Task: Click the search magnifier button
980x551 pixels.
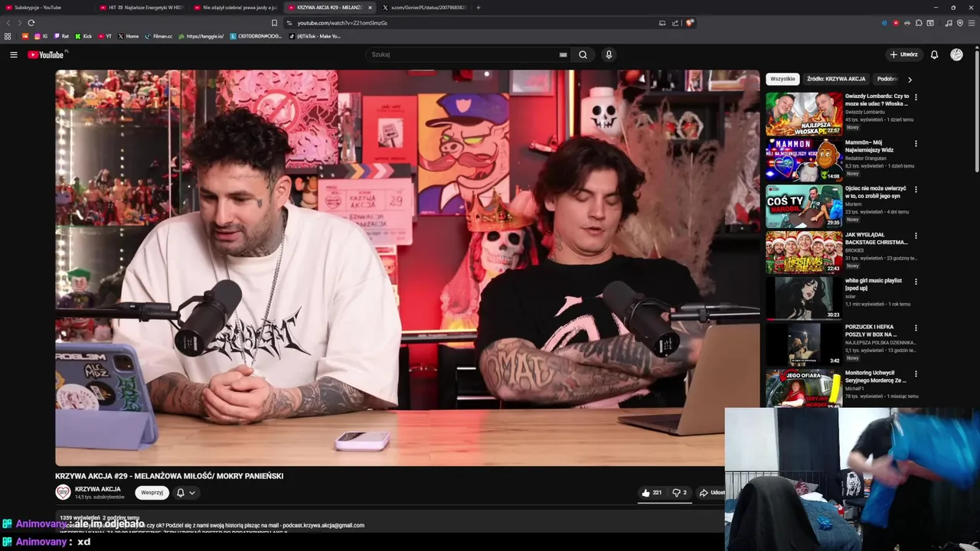Action: 583,54
